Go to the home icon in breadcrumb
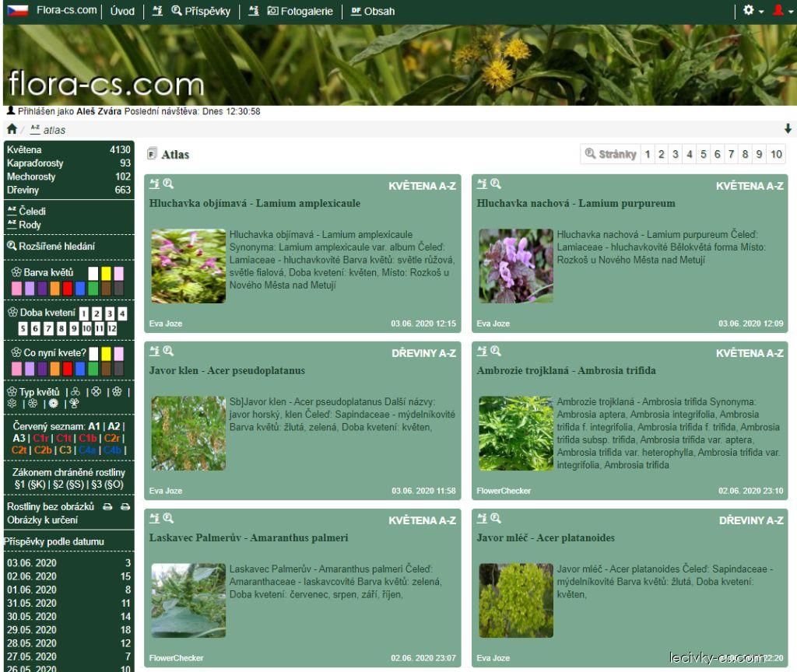This screenshot has height=672, width=797. tap(12, 129)
